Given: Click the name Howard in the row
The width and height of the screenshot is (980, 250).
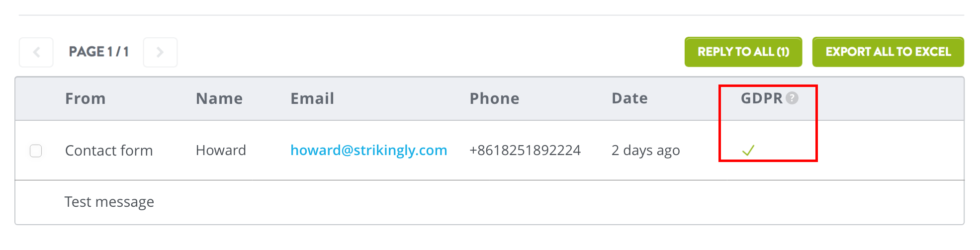Looking at the screenshot, I should (221, 150).
